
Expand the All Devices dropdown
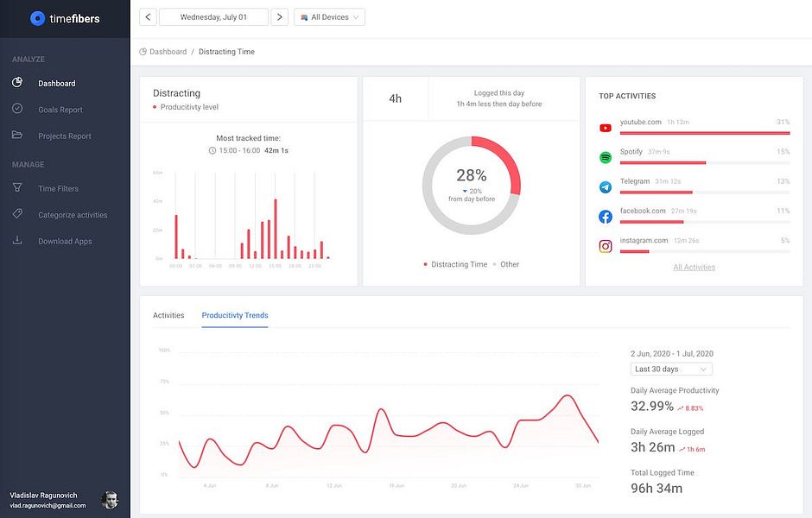pos(329,17)
